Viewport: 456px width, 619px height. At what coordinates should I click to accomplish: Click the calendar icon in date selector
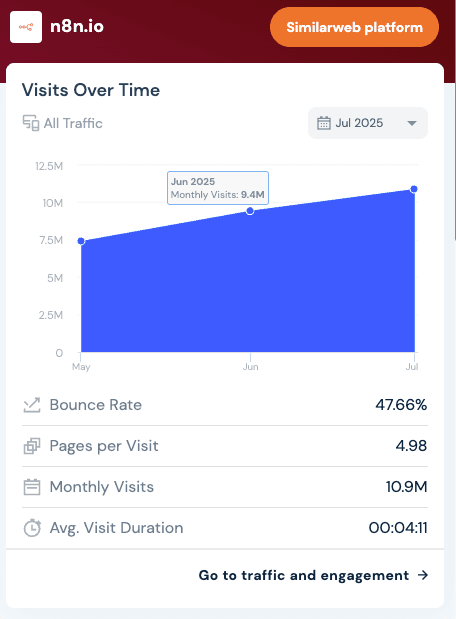click(324, 123)
